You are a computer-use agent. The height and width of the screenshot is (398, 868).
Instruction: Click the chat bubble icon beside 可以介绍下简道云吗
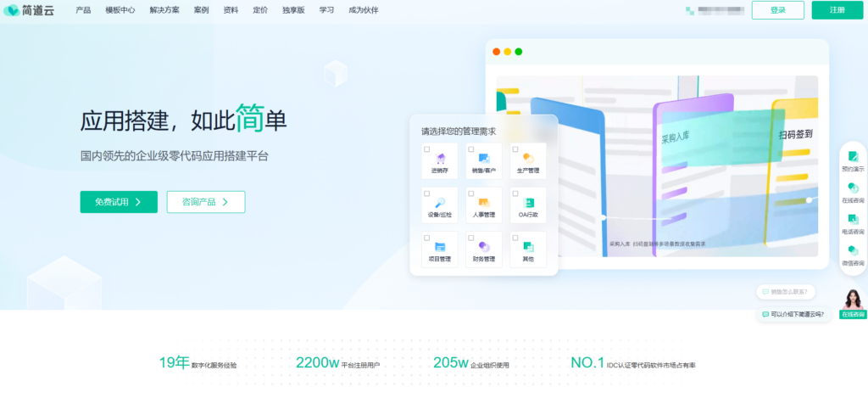tap(765, 314)
